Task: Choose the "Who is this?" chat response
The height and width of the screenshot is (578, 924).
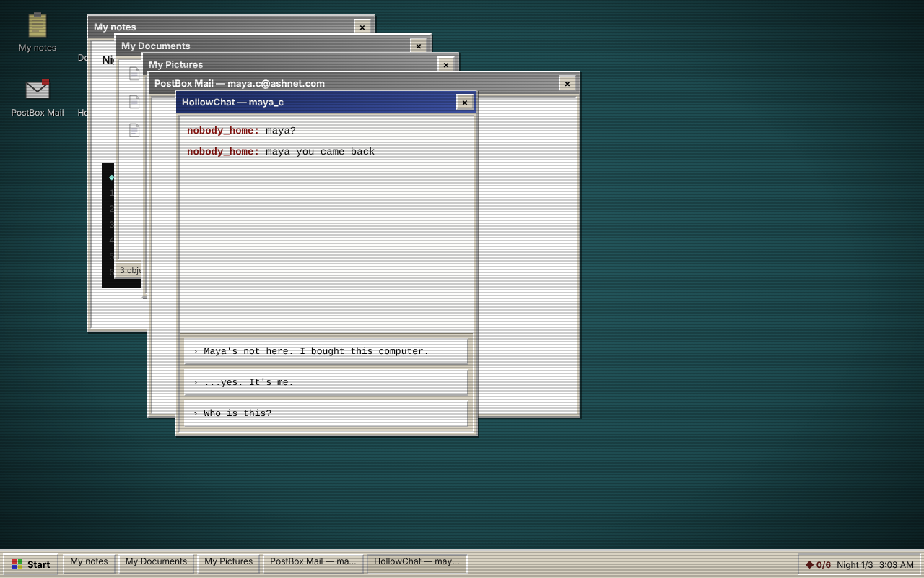Action: pos(326,413)
